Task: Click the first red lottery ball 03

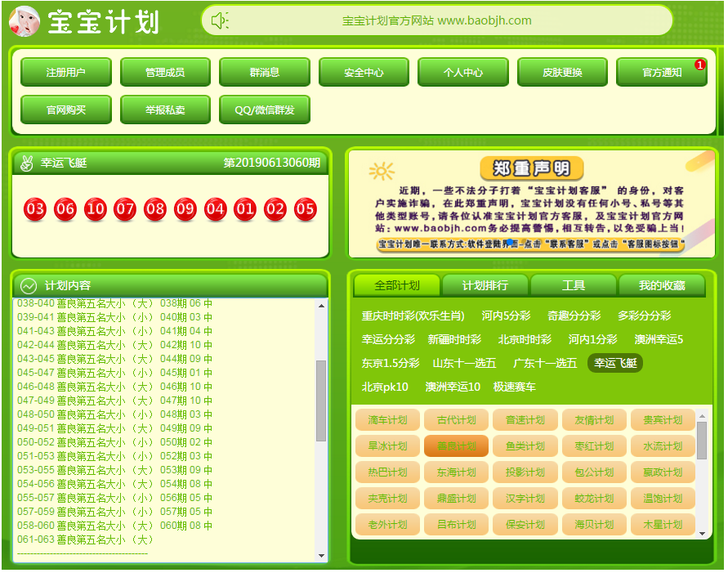Action: click(x=35, y=209)
